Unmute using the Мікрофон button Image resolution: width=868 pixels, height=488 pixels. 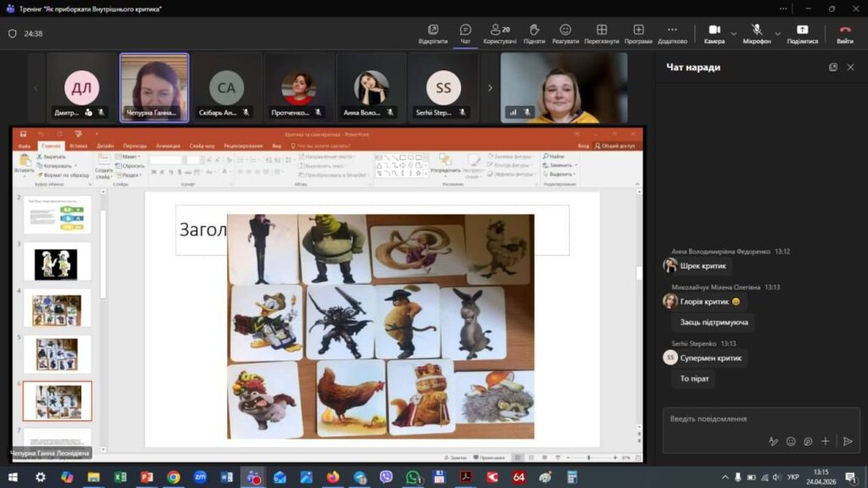pos(756,34)
